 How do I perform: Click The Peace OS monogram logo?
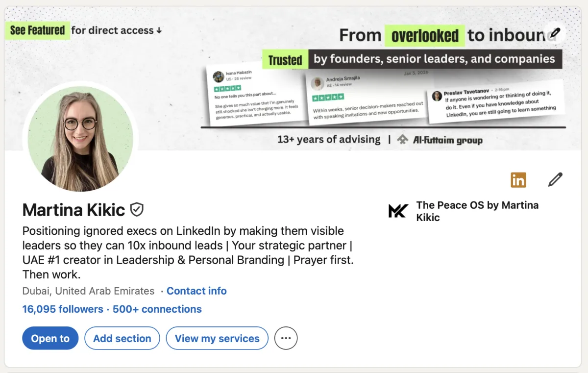click(x=398, y=211)
